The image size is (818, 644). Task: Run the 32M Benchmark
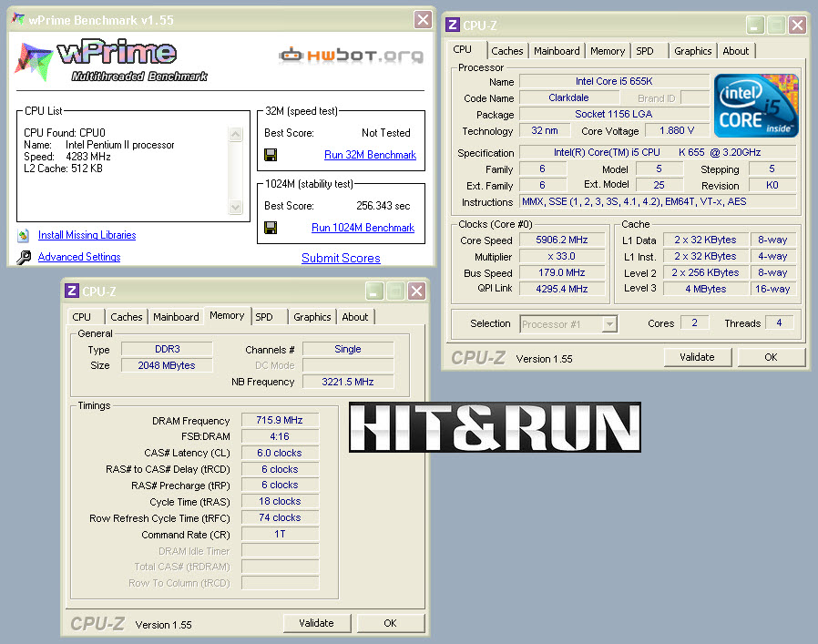tap(370, 155)
